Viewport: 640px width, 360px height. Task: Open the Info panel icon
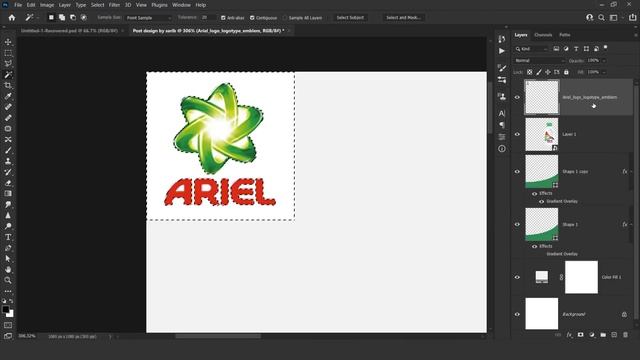[x=502, y=149]
